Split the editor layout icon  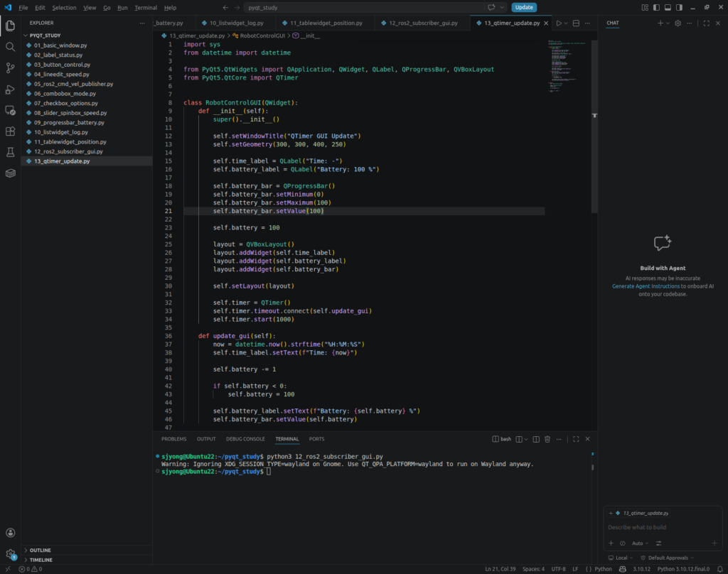576,23
